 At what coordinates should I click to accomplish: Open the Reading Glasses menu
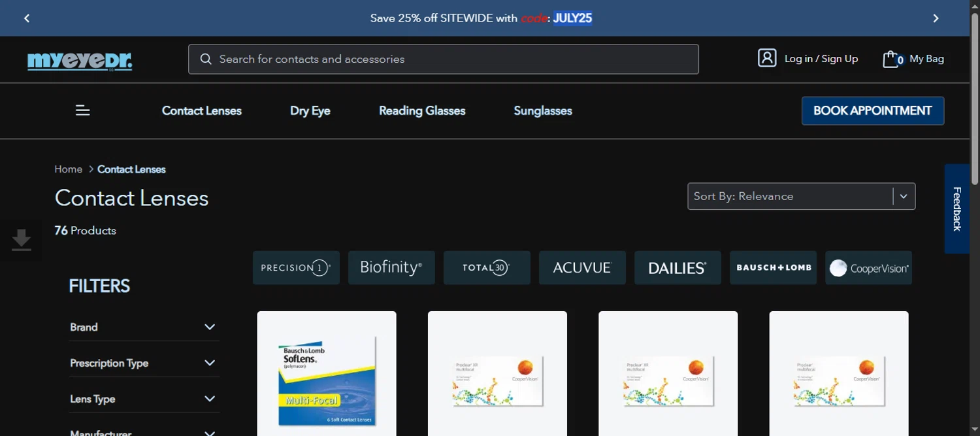tap(422, 110)
